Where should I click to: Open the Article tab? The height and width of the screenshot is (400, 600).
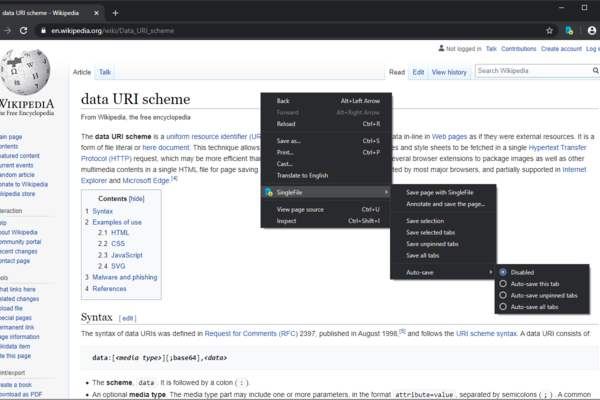pos(82,72)
